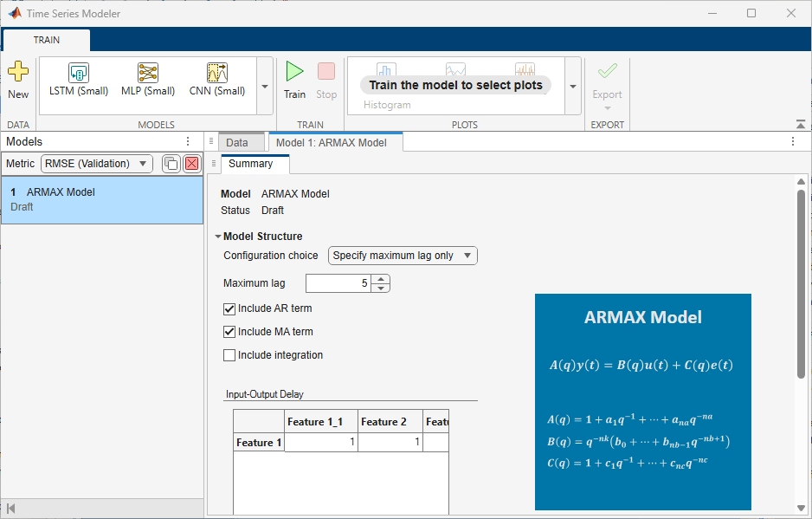
Task: Click the Input-Output Delay label
Action: coord(265,394)
